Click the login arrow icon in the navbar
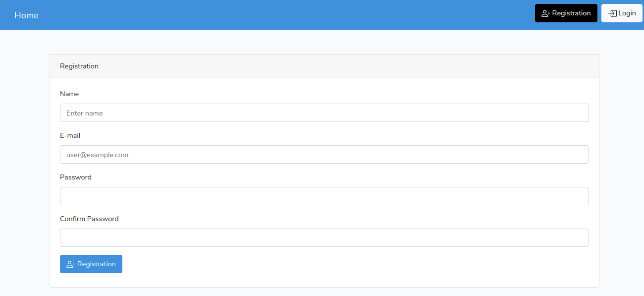Viewport: 644px width, 296px height. (x=611, y=13)
